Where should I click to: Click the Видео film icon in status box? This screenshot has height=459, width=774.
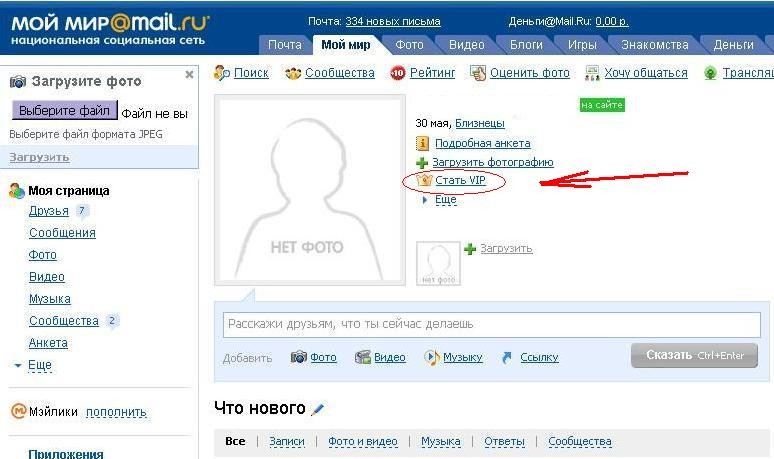click(363, 357)
